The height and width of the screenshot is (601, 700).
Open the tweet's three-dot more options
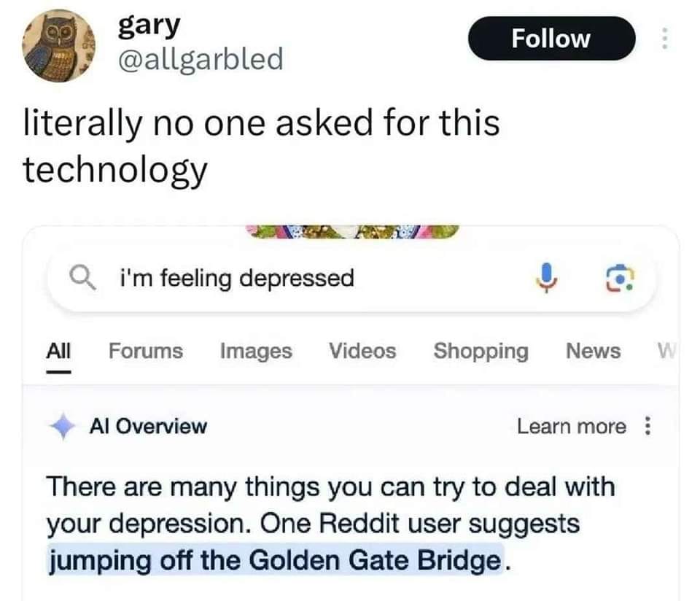coord(664,38)
